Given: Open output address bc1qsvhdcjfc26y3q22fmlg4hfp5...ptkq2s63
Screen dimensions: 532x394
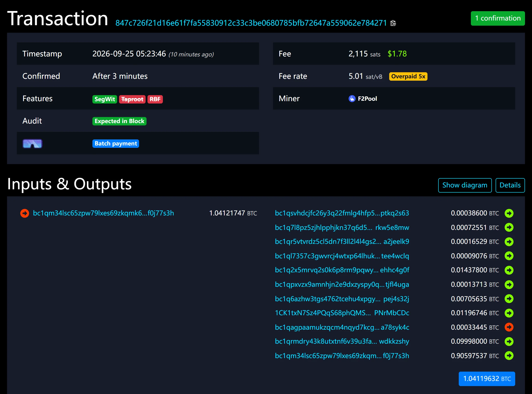Looking at the screenshot, I should click(x=342, y=213).
